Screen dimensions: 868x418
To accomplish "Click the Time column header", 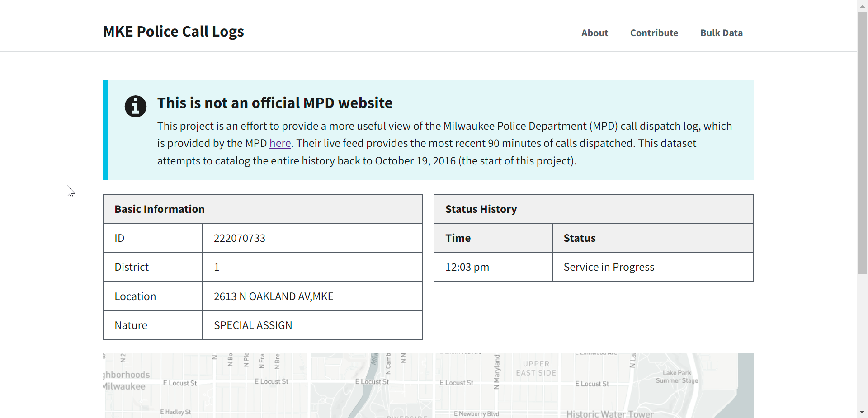I will pyautogui.click(x=493, y=238).
